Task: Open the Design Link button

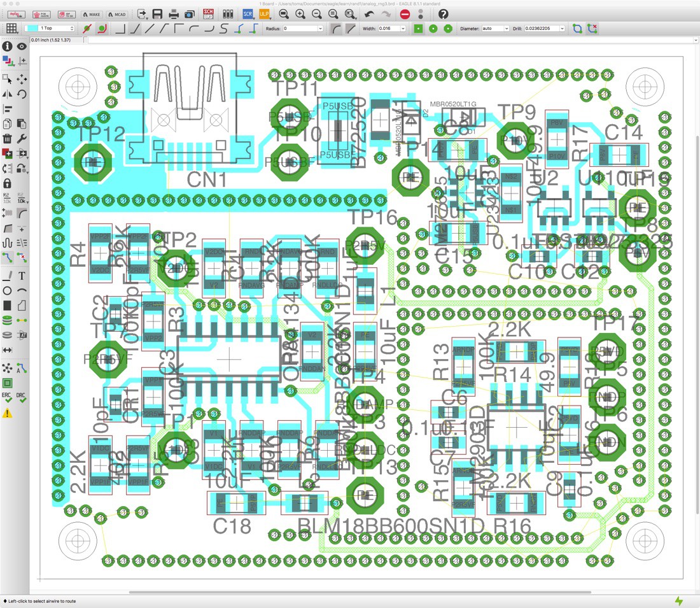Action: pos(17,14)
